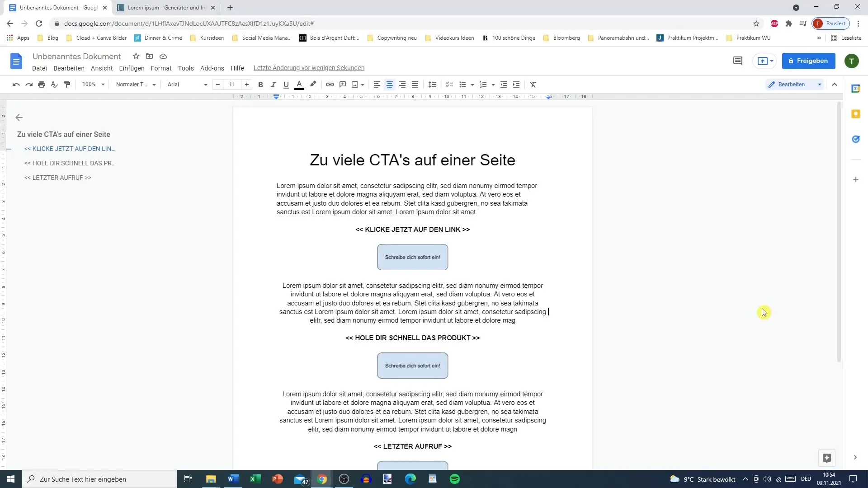Bookmark page with star in address bar
Image resolution: width=868 pixels, height=488 pixels.
(x=756, y=23)
